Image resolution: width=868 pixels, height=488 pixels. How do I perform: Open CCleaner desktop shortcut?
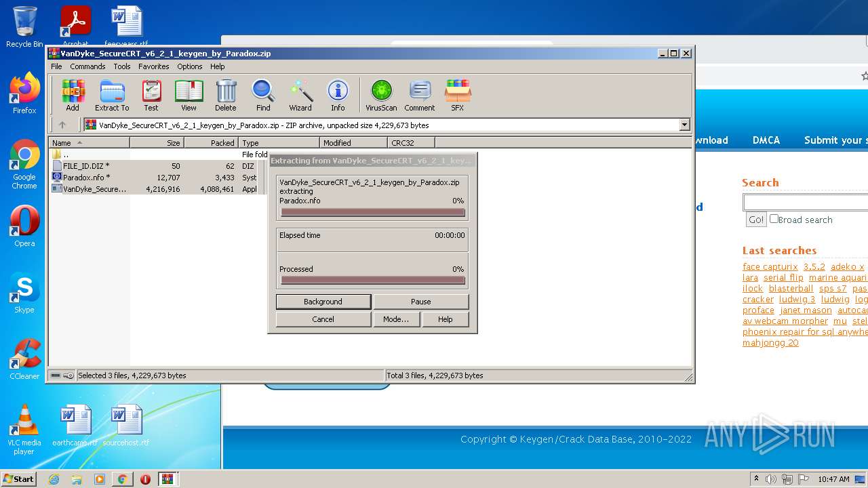pyautogui.click(x=24, y=359)
